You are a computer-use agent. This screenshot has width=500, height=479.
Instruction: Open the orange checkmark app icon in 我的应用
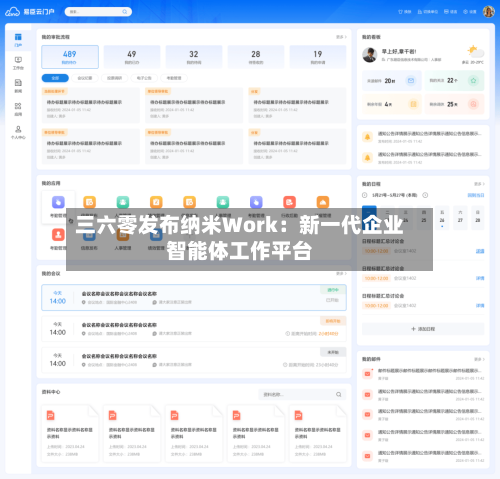tap(156, 202)
